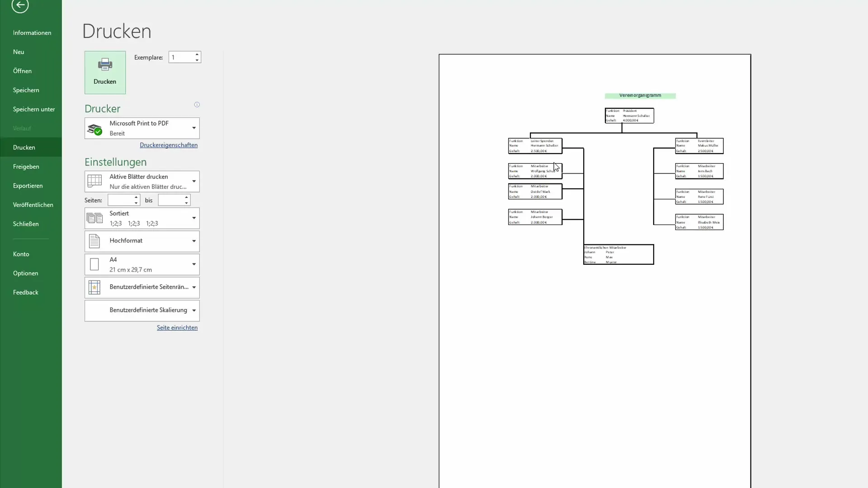Select the Drucken sidebar item
Screen dimensions: 868x488
click(x=31, y=147)
